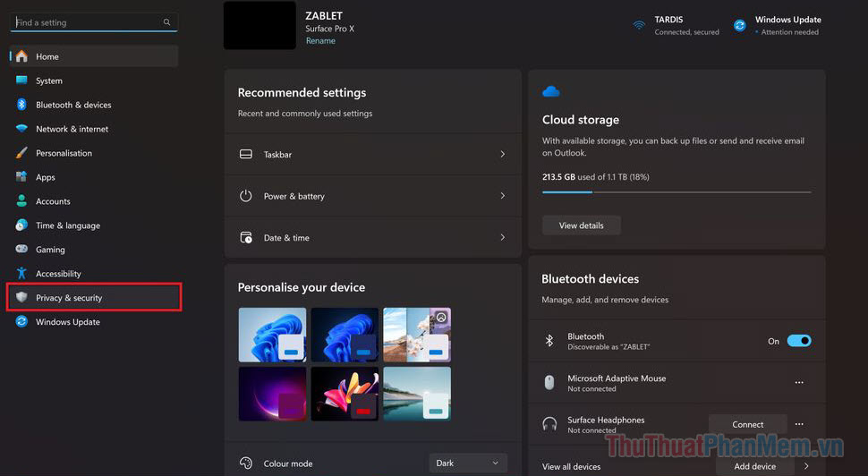The height and width of the screenshot is (476, 868).
Task: Click the TARDIS network name
Action: (668, 20)
